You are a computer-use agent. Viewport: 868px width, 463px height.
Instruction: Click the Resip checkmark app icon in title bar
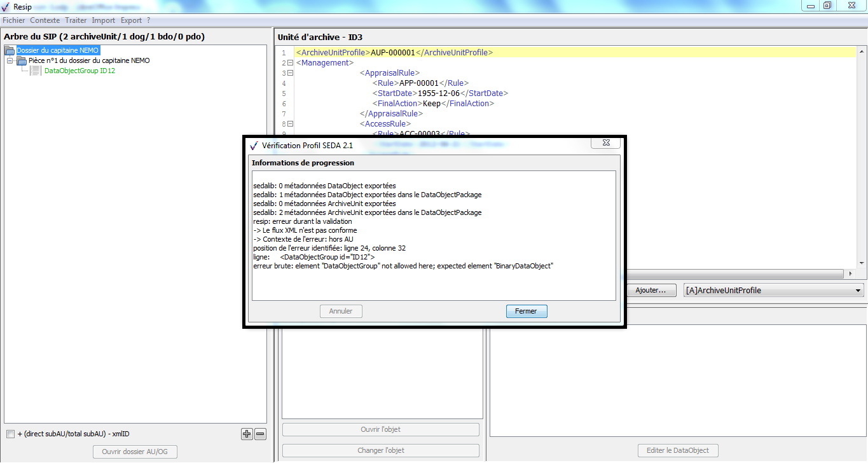tap(6, 6)
